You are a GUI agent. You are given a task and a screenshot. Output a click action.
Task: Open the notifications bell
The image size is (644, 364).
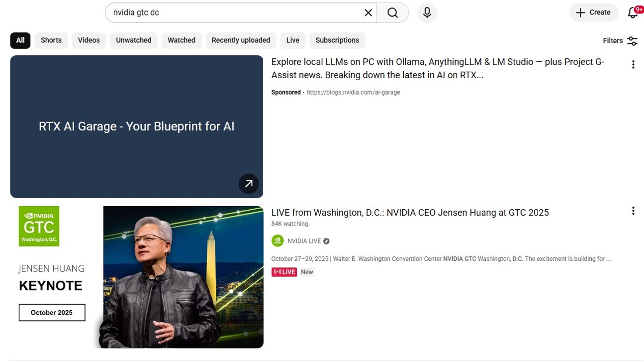(633, 13)
